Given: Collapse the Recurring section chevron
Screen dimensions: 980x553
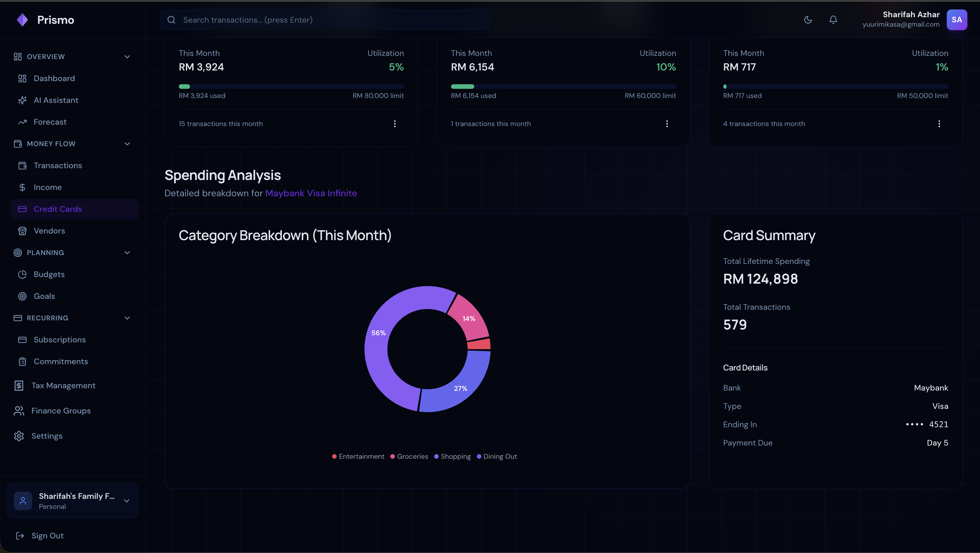Looking at the screenshot, I should click(127, 318).
